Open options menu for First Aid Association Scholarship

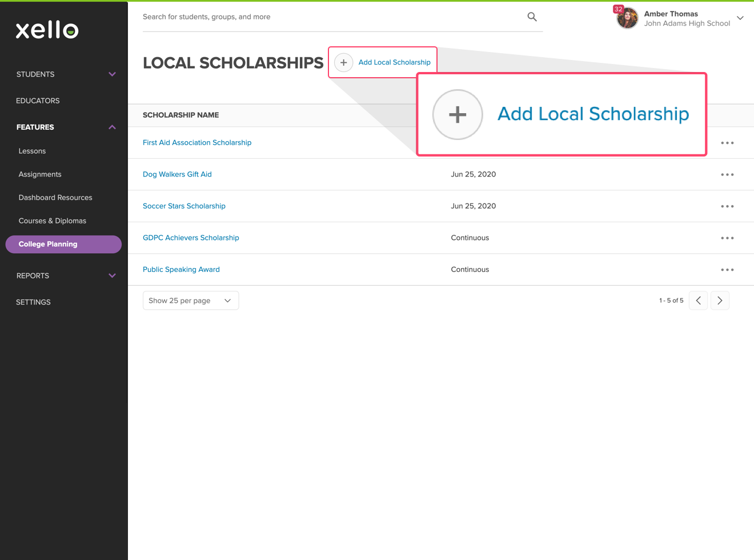click(x=727, y=143)
